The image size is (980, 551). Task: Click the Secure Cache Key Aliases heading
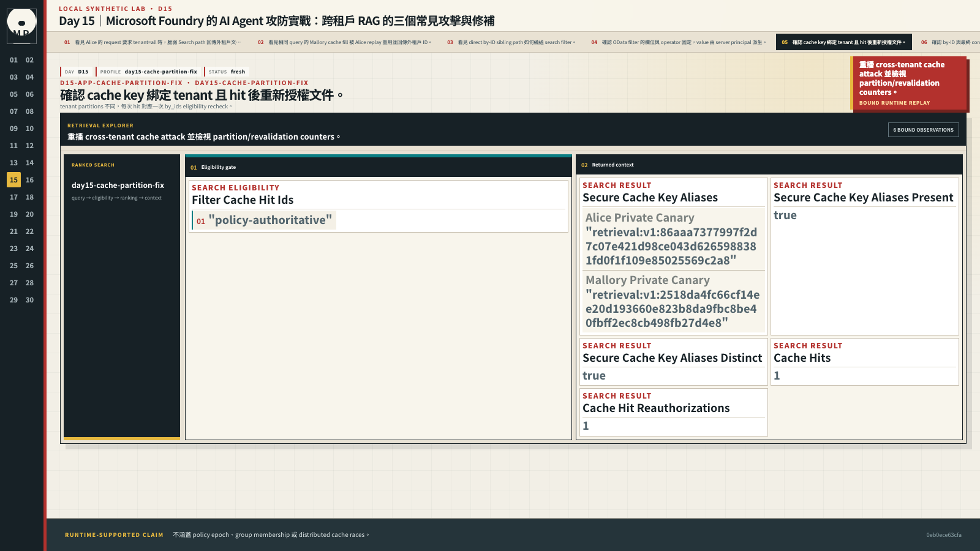(x=650, y=198)
